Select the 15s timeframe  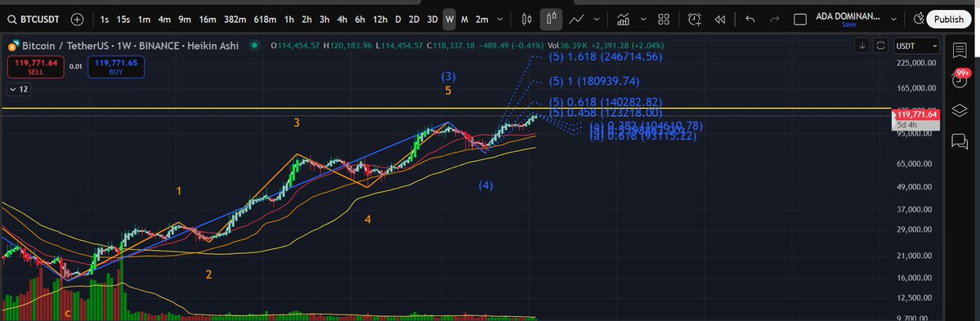(x=123, y=20)
